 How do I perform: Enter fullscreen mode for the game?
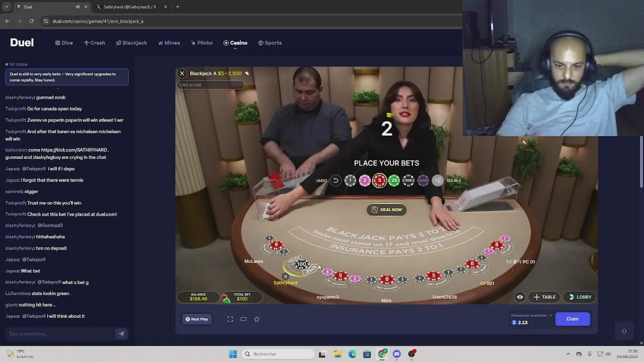pos(230,319)
